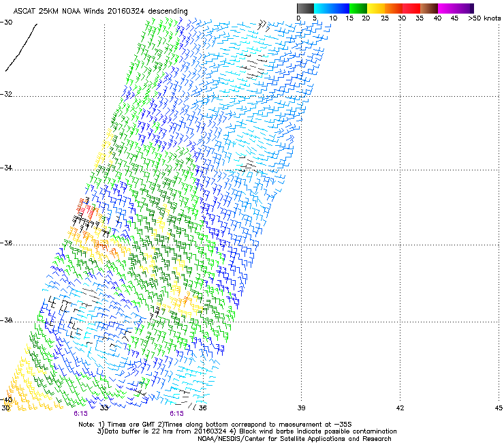
Task: Click the green 15-20 knots color swatch
Action: point(358,8)
